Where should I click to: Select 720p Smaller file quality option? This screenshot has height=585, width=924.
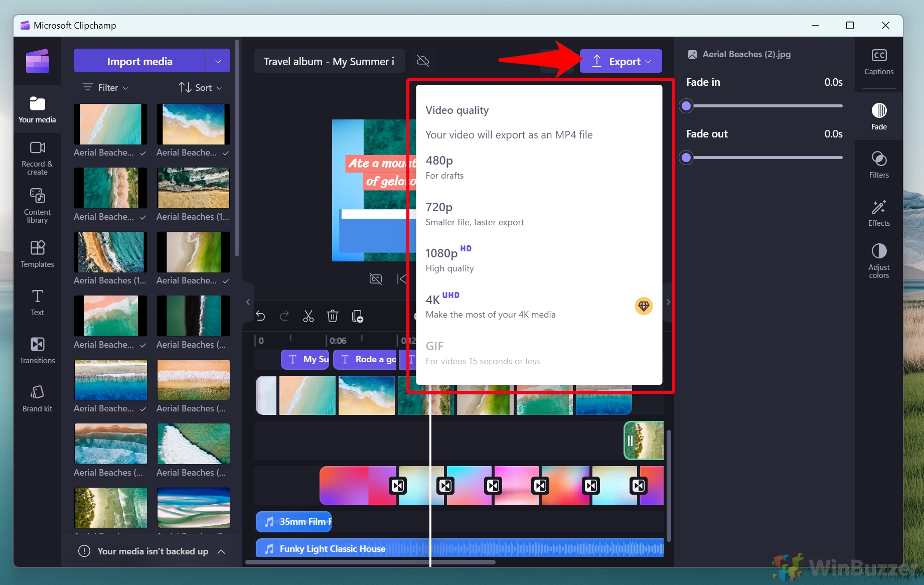(x=539, y=214)
